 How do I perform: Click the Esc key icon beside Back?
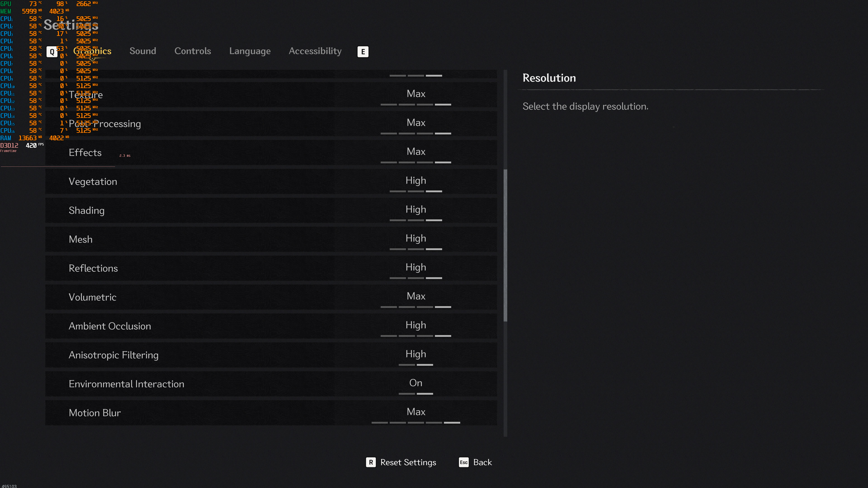(x=464, y=462)
